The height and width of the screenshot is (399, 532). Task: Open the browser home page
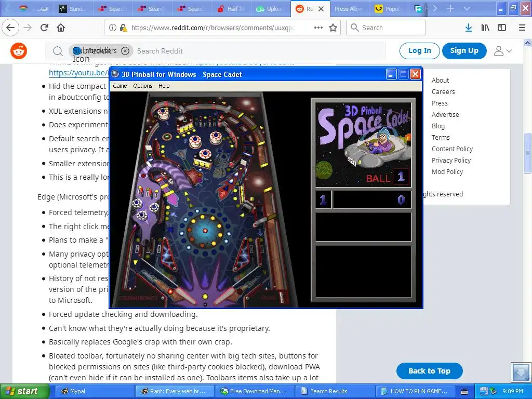pos(61,28)
